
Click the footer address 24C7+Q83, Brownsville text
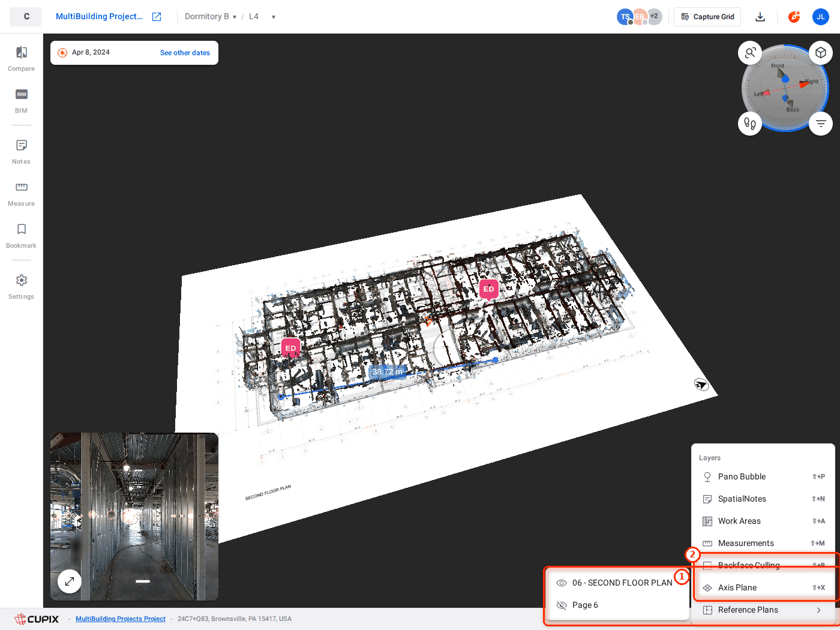tap(235, 619)
